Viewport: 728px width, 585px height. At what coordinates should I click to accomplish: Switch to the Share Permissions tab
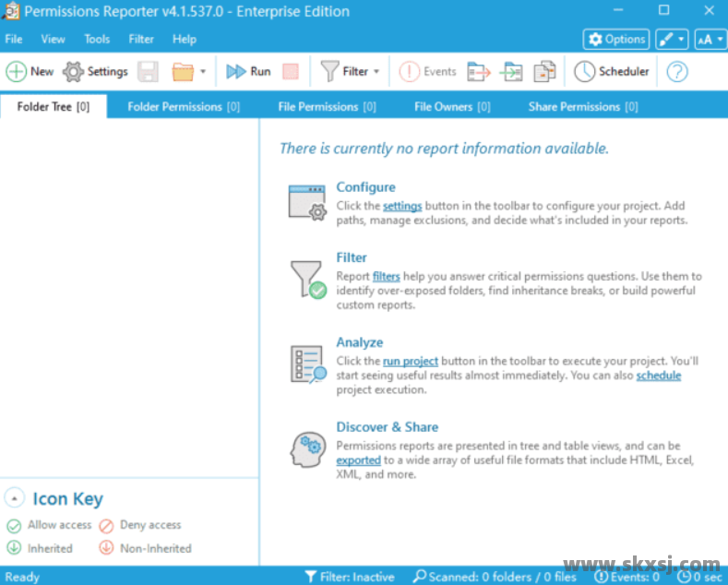point(582,106)
